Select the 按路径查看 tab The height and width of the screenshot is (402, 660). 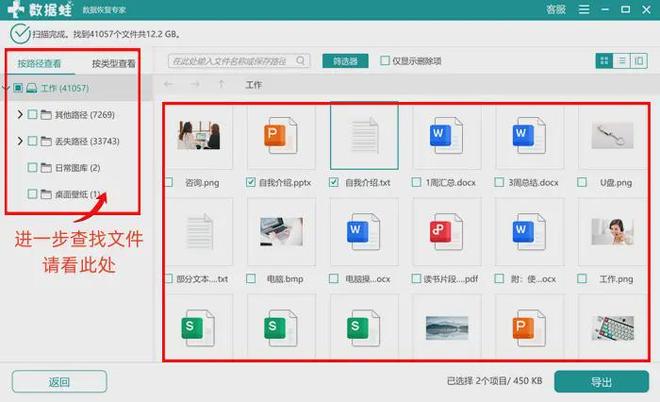point(39,63)
